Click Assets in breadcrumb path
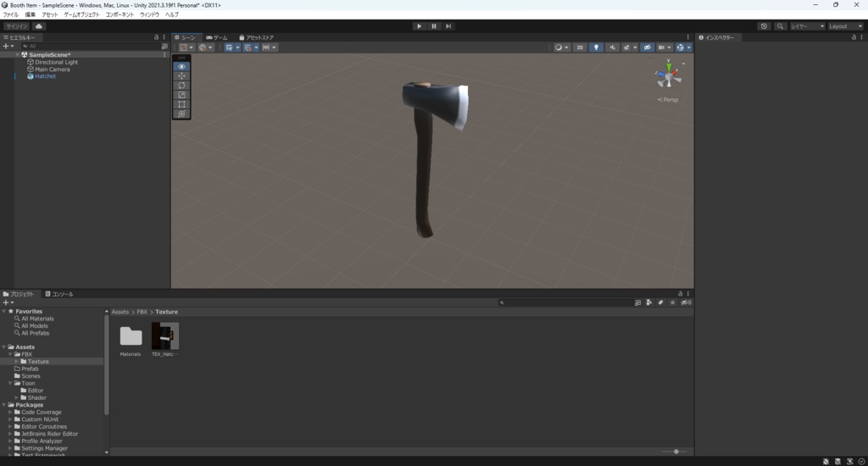Image resolution: width=868 pixels, height=466 pixels. (120, 312)
